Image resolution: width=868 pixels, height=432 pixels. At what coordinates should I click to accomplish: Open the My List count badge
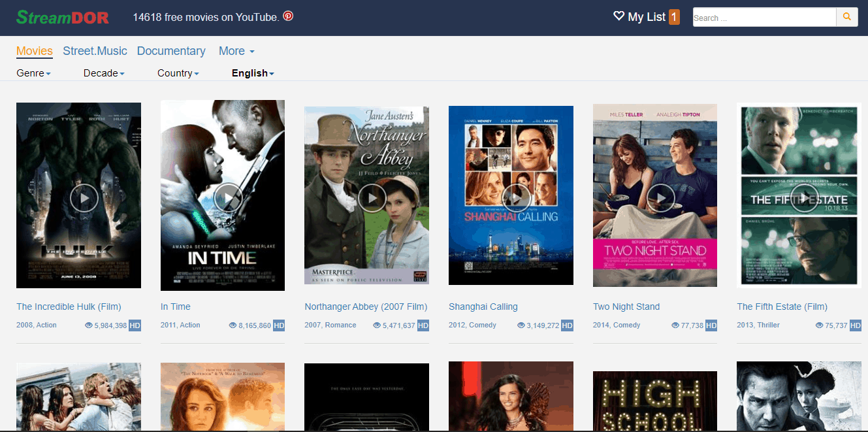click(x=674, y=17)
